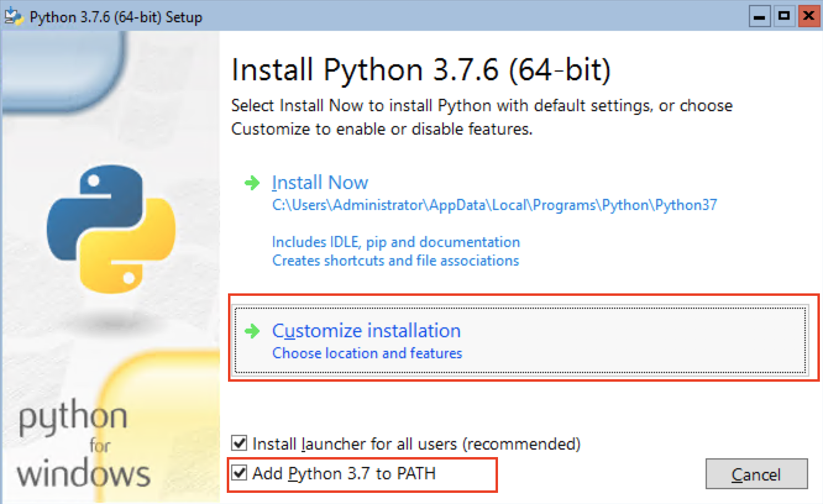Click the window title bar text
Image resolution: width=823 pixels, height=504 pixels.
coord(116,17)
